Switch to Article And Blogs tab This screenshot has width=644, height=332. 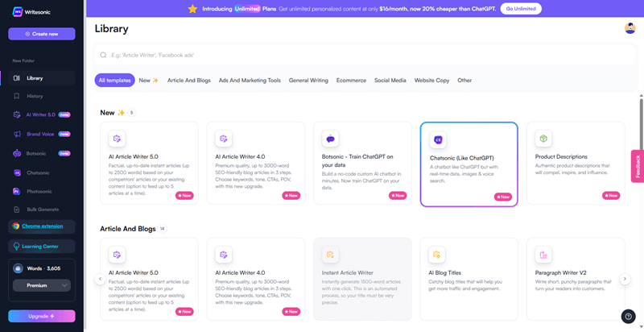189,81
